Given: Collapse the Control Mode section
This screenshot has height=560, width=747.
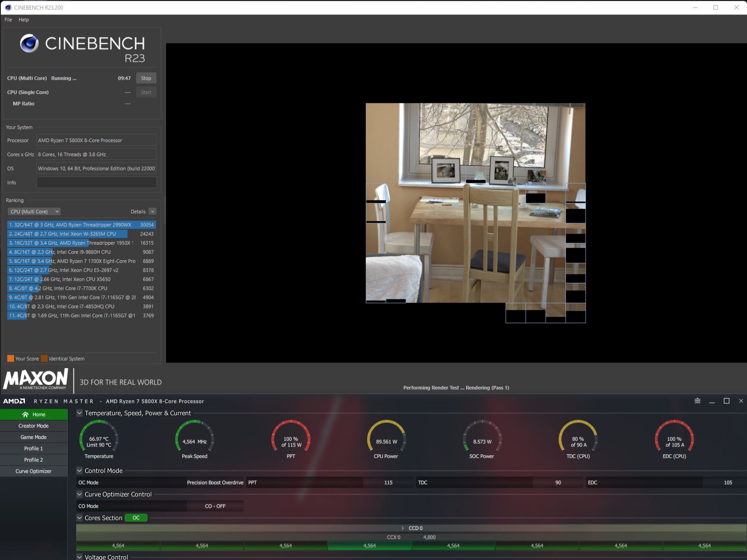Looking at the screenshot, I should click(x=79, y=471).
